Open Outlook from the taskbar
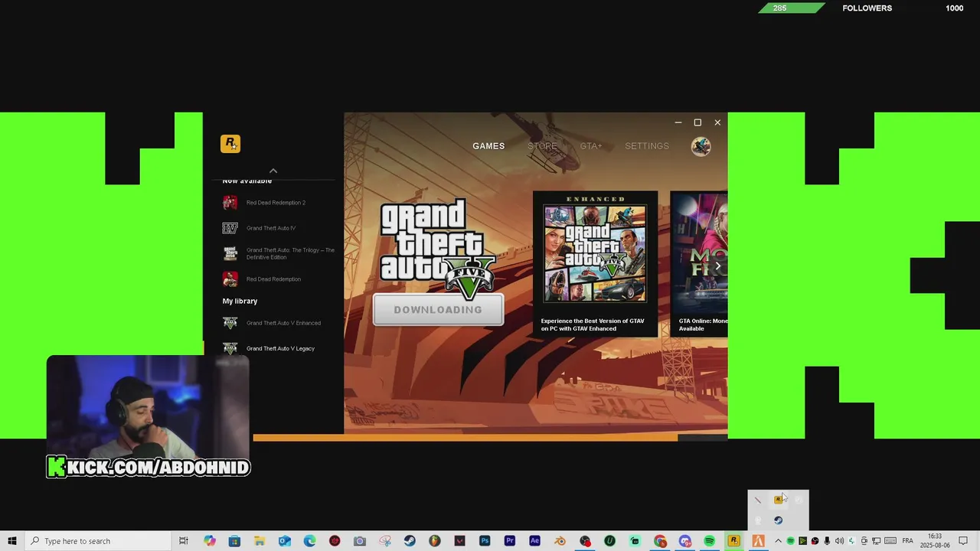The image size is (980, 551). click(x=285, y=541)
